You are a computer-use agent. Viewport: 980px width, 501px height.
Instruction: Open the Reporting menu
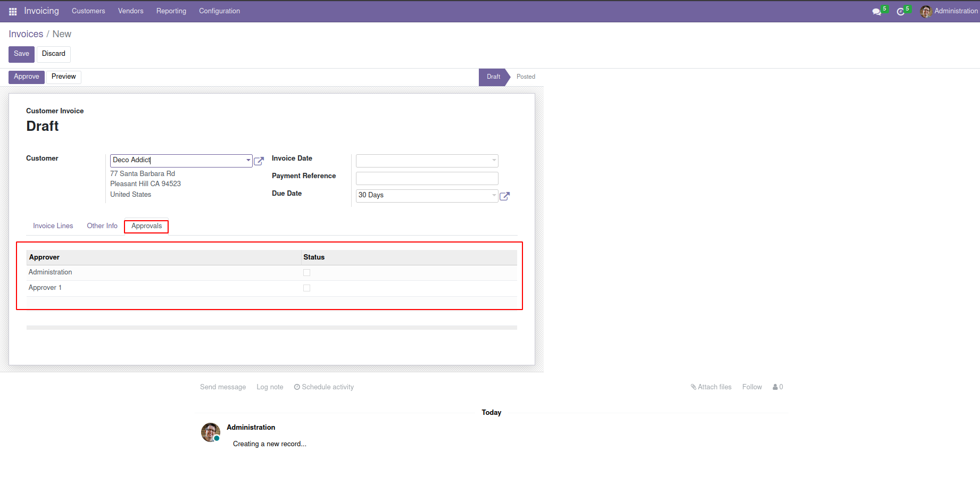coord(171,11)
